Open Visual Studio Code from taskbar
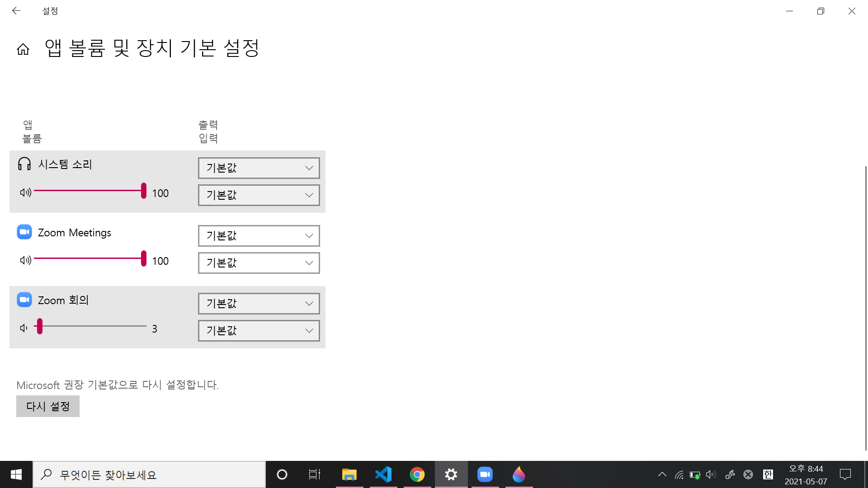 click(x=383, y=474)
